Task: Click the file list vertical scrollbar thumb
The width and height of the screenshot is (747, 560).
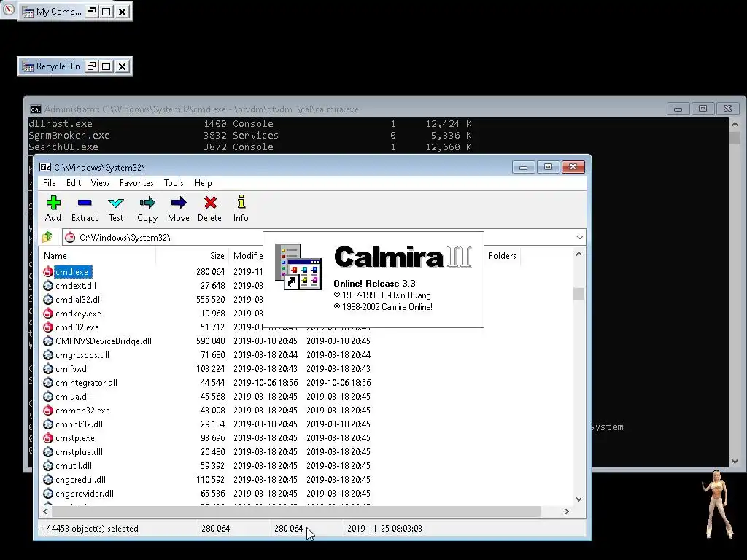Action: (578, 294)
